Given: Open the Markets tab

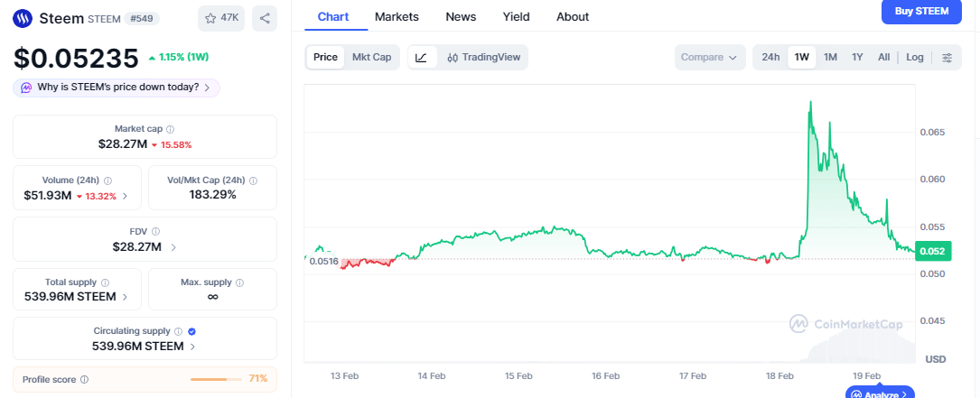Looking at the screenshot, I should coord(397,16).
